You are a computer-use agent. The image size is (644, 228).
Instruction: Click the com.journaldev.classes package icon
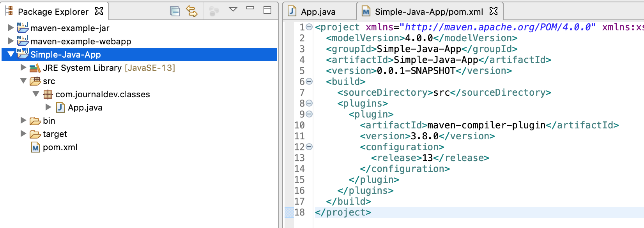tap(48, 94)
